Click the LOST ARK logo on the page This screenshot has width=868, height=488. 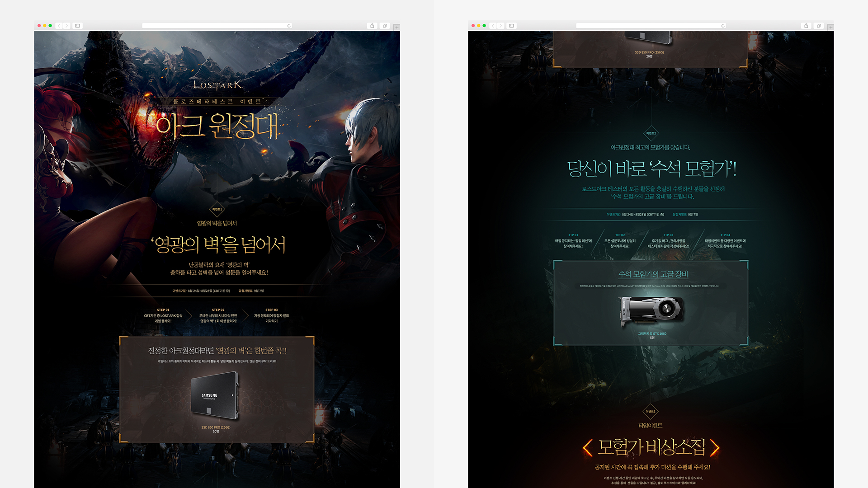click(x=217, y=85)
